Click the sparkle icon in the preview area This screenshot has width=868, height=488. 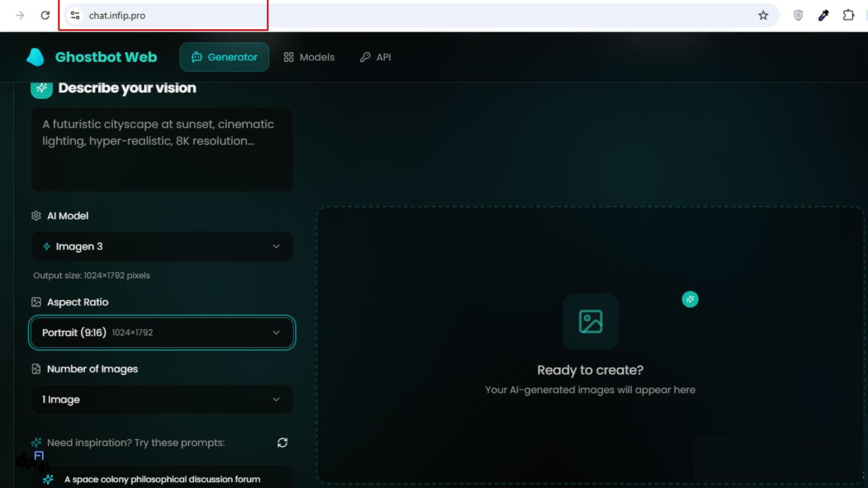click(x=690, y=299)
